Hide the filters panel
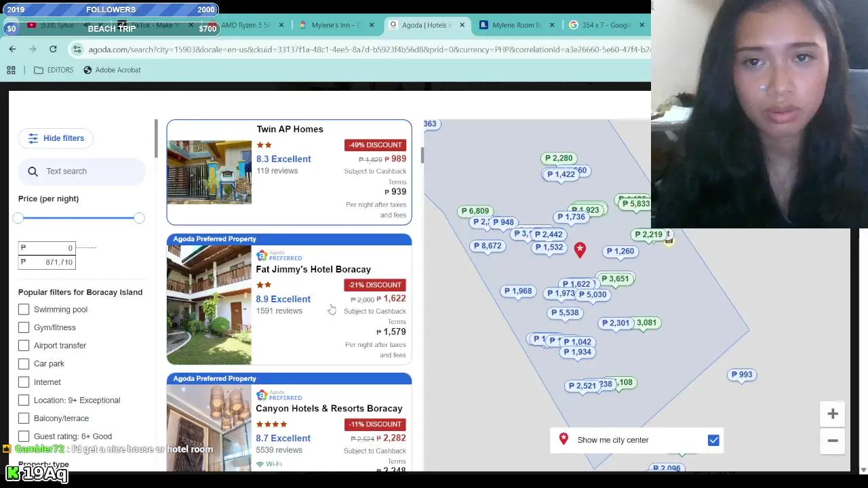Screen dimensions: 868x488 tap(56, 138)
